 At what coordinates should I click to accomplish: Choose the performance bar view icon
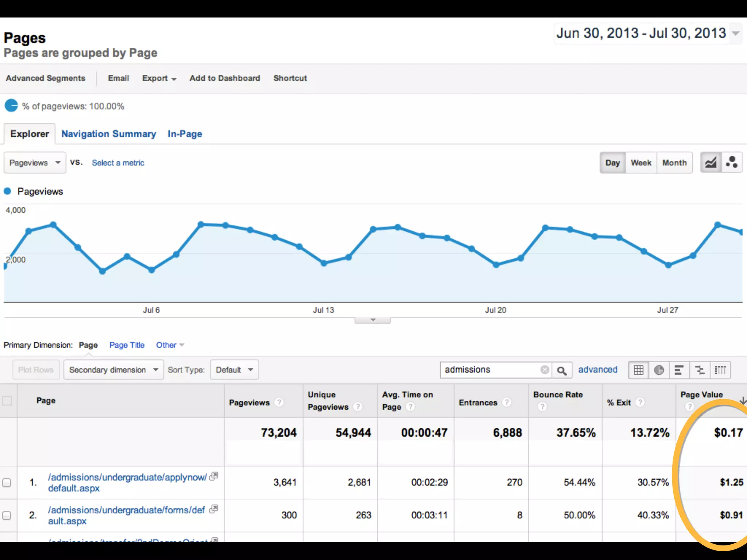point(679,370)
